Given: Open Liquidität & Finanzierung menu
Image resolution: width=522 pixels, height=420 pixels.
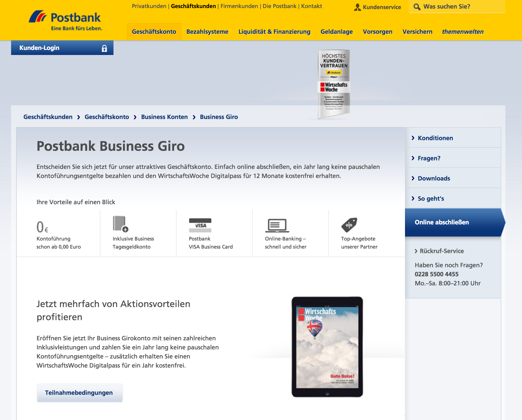Looking at the screenshot, I should coord(274,32).
